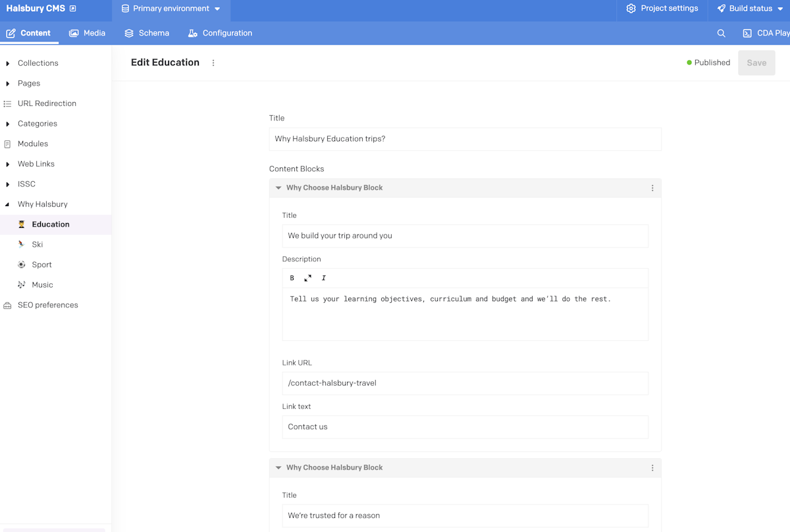The height and width of the screenshot is (532, 790).
Task: Click the Why Halsbury Education trips title field
Action: point(465,139)
